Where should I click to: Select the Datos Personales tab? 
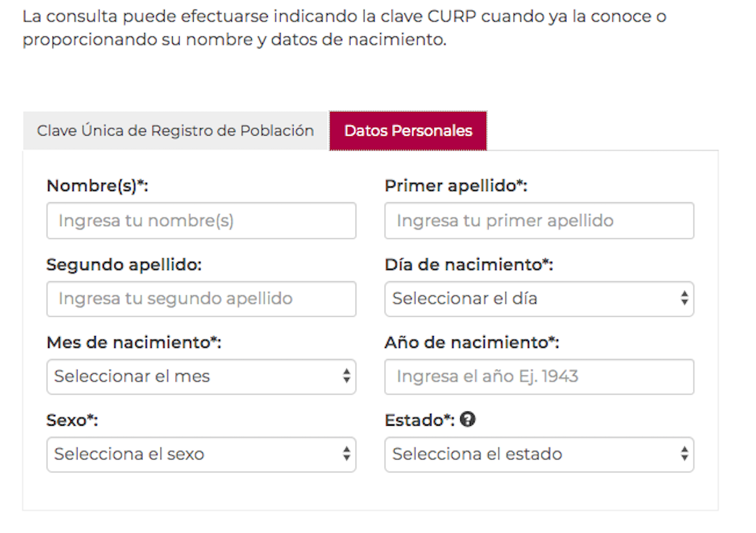tap(408, 131)
